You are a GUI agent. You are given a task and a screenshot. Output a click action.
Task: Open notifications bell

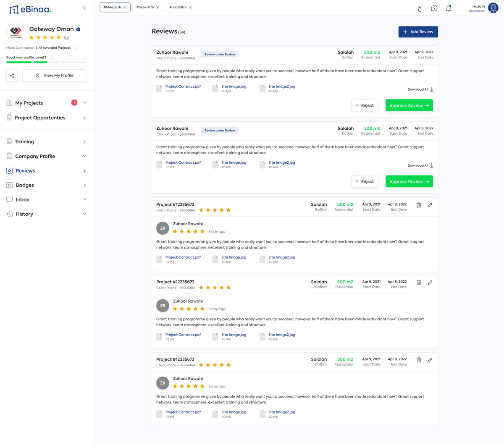pyautogui.click(x=449, y=8)
